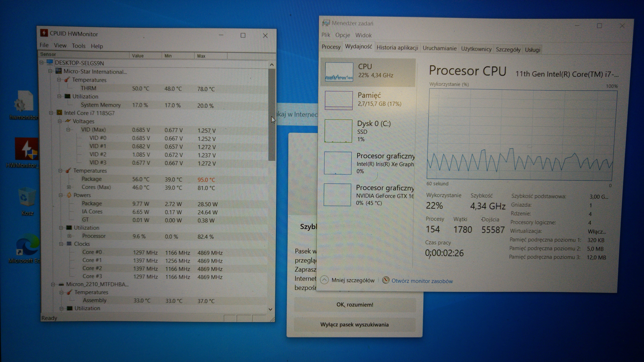Viewport: 644px width, 362px height.
Task: Expand the Cores (Max) temperature node
Action: coord(69,187)
